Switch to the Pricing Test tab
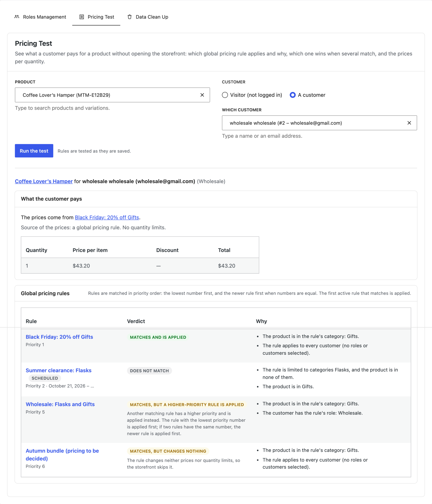 (96, 17)
